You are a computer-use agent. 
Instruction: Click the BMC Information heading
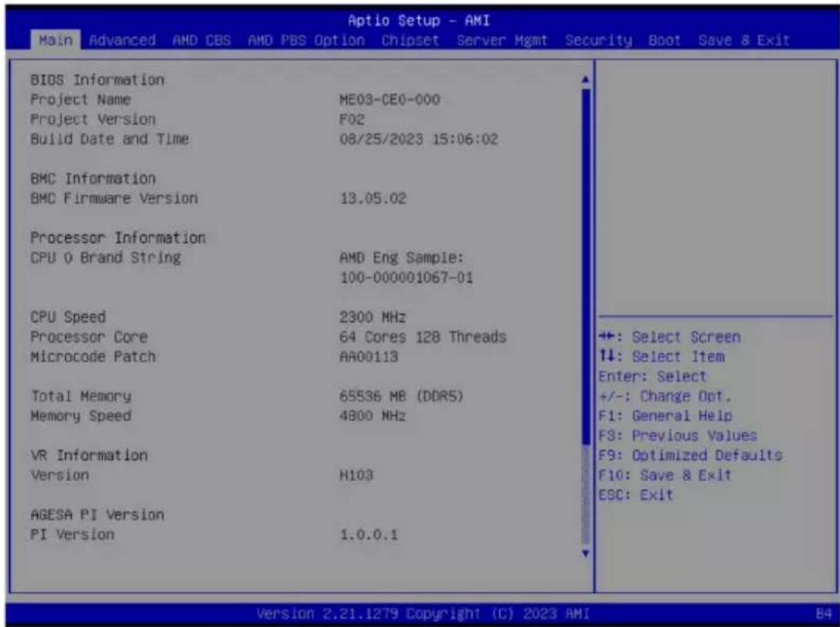[x=93, y=179]
